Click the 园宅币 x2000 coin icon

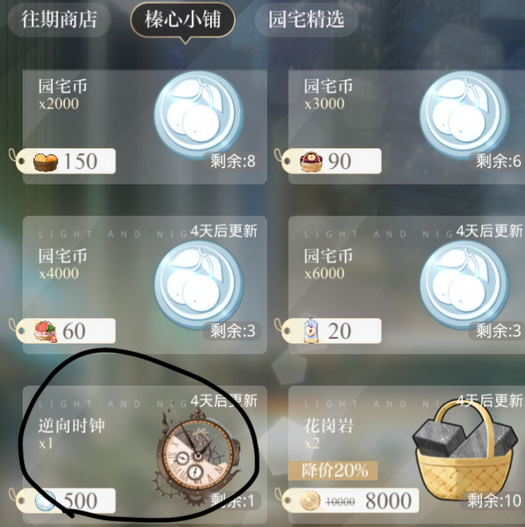(199, 115)
